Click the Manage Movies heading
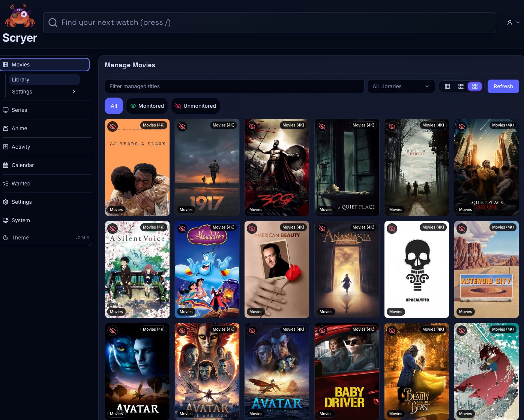The height and width of the screenshot is (420, 524). click(130, 65)
